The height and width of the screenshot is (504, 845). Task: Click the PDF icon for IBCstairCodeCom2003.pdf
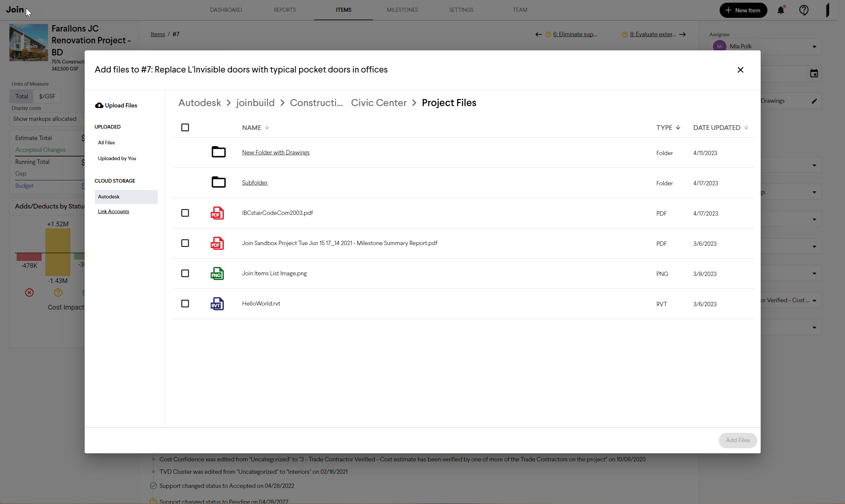217,213
